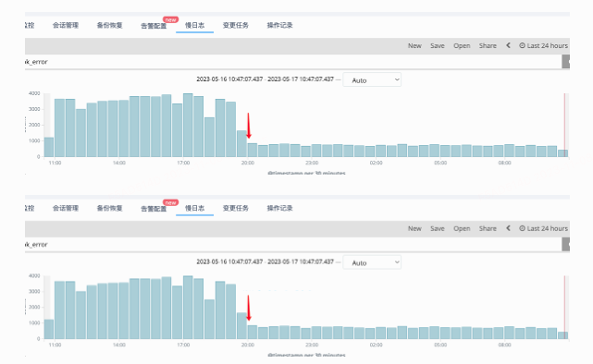The height and width of the screenshot is (364, 593).
Task: Click the 4000 y-axis label in upper histogram
Action: pos(34,93)
